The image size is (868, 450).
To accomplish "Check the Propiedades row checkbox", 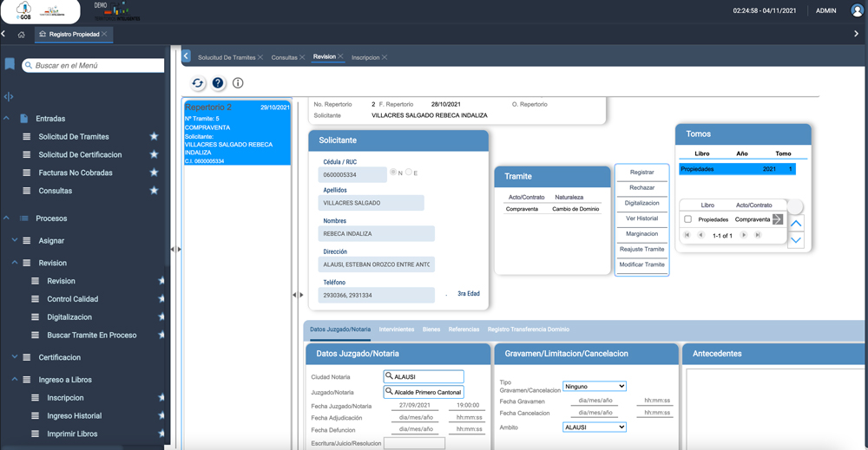I will [688, 219].
